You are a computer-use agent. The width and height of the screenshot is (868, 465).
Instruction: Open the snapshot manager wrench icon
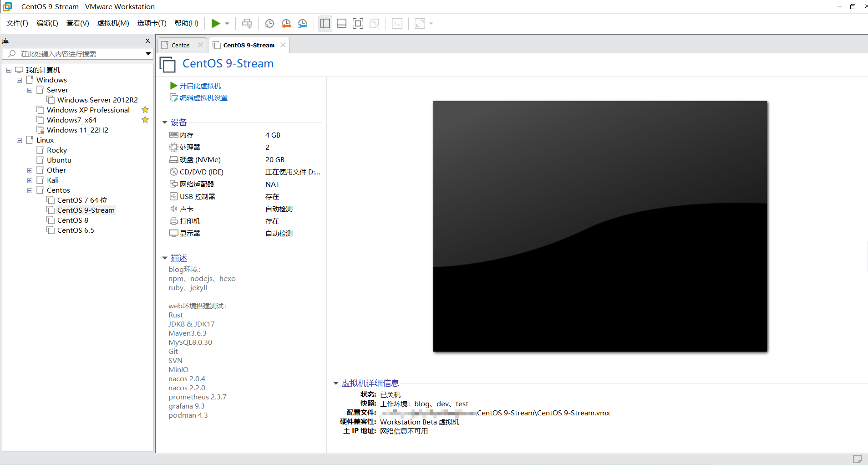[x=303, y=24]
